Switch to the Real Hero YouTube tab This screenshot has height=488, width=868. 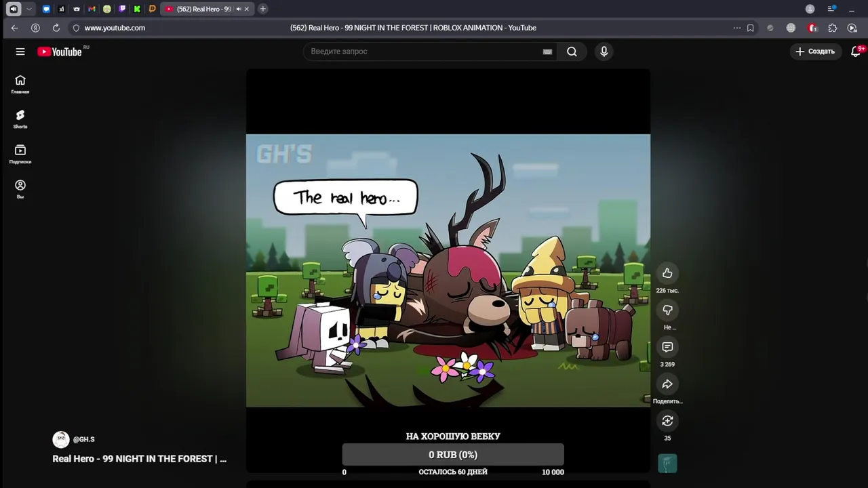[207, 9]
